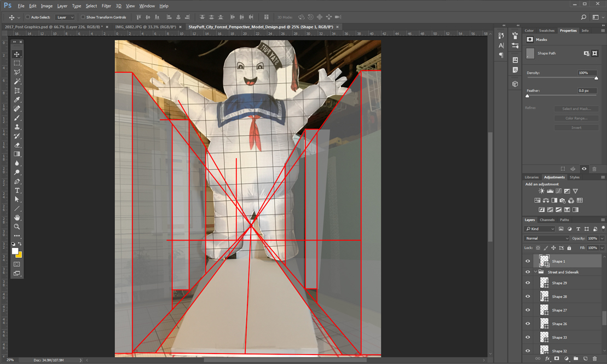Open the layer Fill slider arrow

(x=602, y=248)
